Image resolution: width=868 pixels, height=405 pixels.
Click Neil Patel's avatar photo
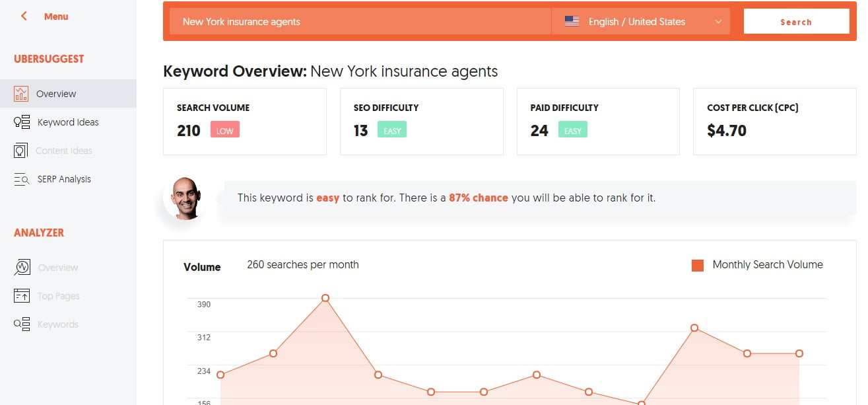(x=185, y=198)
